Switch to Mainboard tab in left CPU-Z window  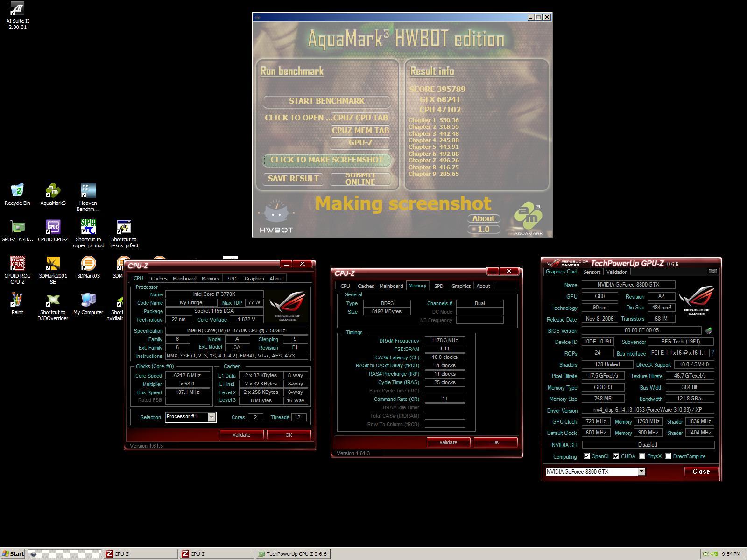[x=184, y=279]
